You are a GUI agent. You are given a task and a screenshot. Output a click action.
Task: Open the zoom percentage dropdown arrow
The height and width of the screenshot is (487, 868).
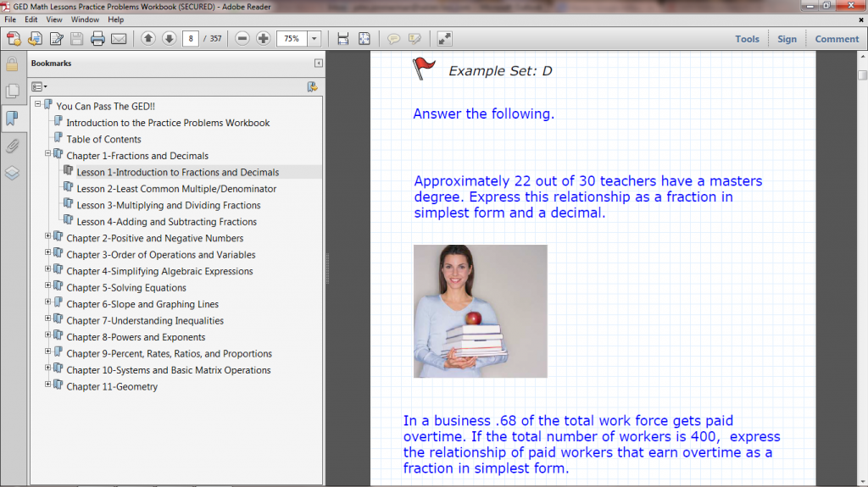pyautogui.click(x=314, y=39)
